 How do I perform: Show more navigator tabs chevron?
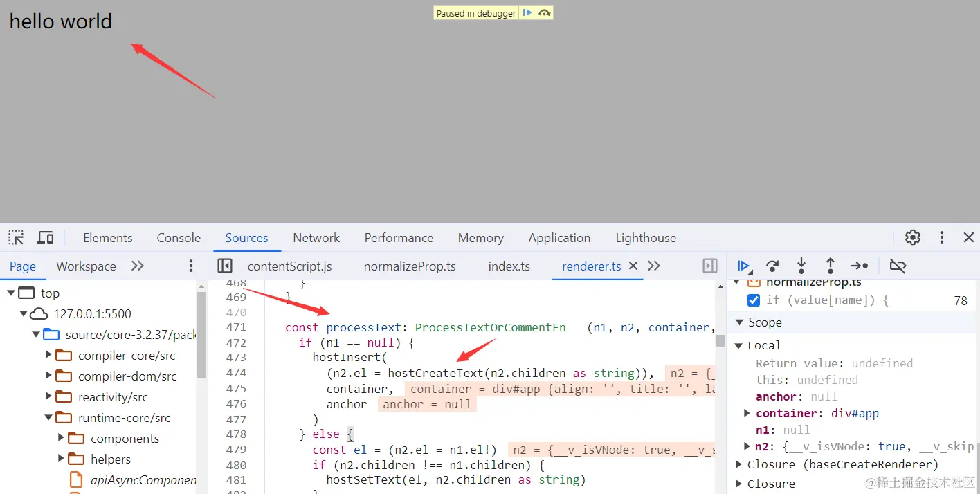138,266
